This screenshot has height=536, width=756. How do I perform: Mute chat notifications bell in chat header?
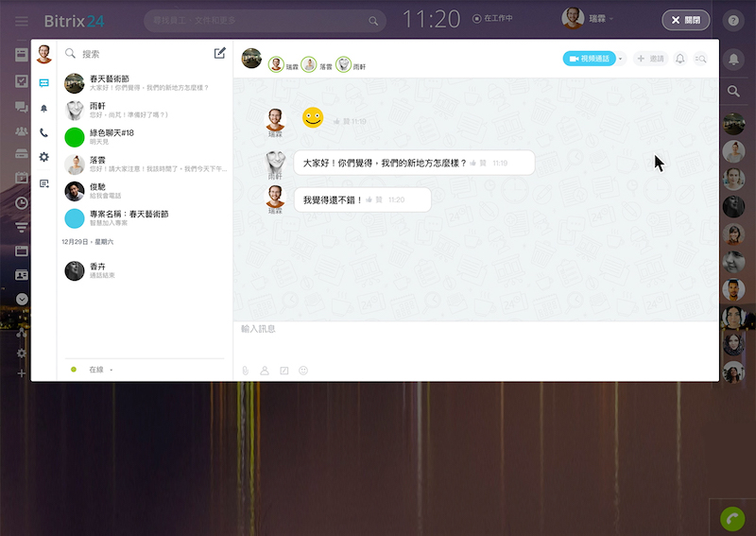pyautogui.click(x=679, y=59)
